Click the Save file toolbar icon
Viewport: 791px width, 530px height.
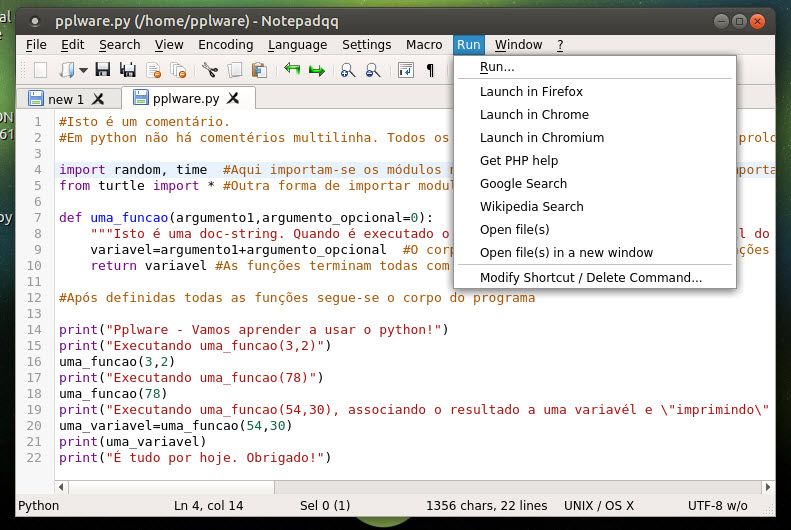pyautogui.click(x=104, y=70)
